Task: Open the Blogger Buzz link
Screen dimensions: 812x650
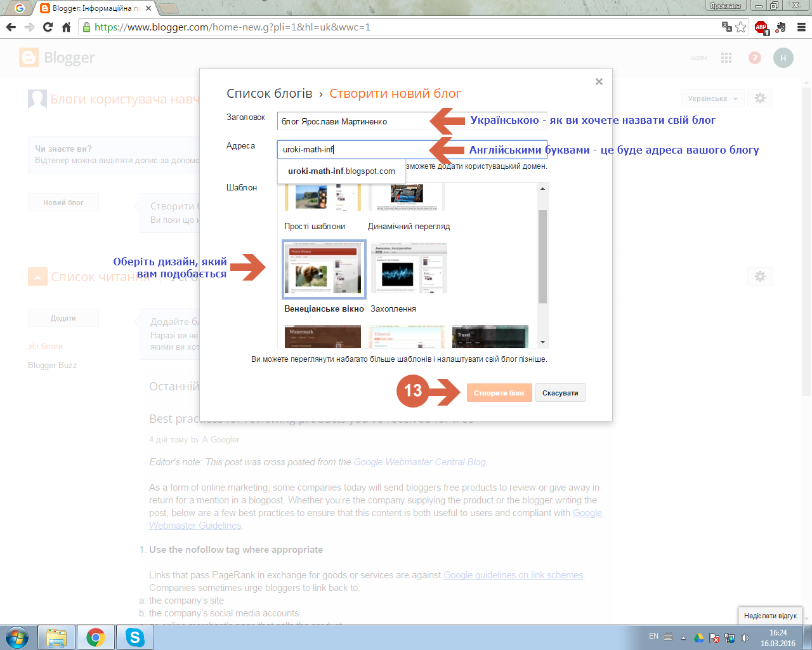Action: [x=52, y=366]
